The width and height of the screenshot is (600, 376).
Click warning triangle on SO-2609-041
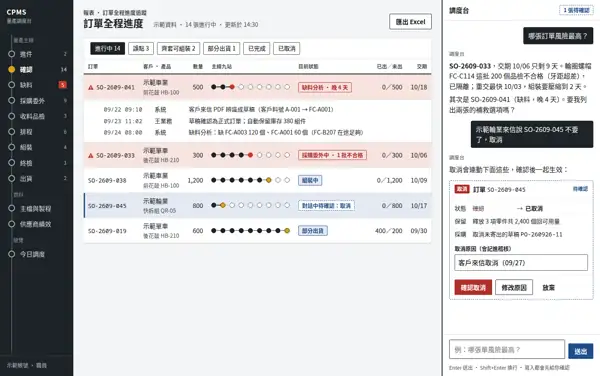91,88
